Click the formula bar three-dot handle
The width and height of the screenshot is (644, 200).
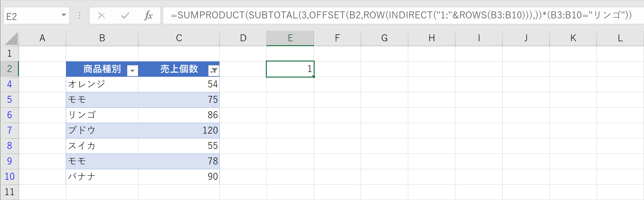click(80, 15)
